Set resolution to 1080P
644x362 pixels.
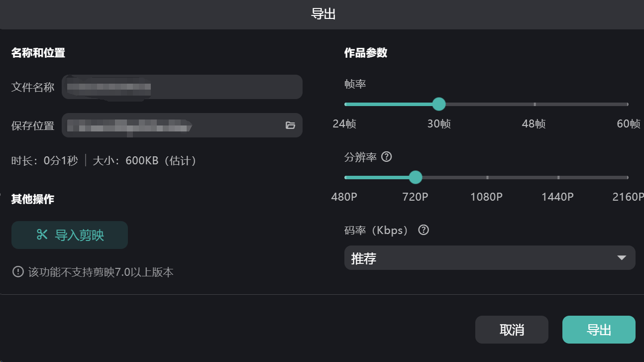(x=487, y=177)
